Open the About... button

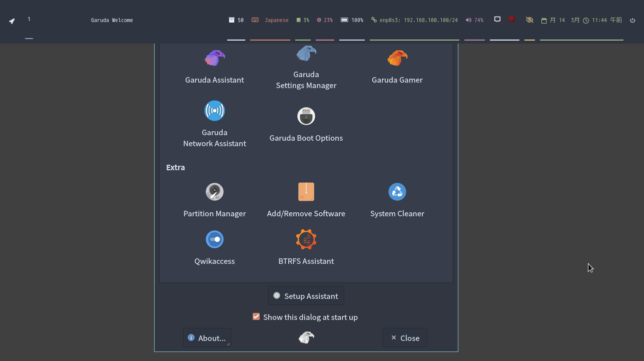pyautogui.click(x=207, y=337)
